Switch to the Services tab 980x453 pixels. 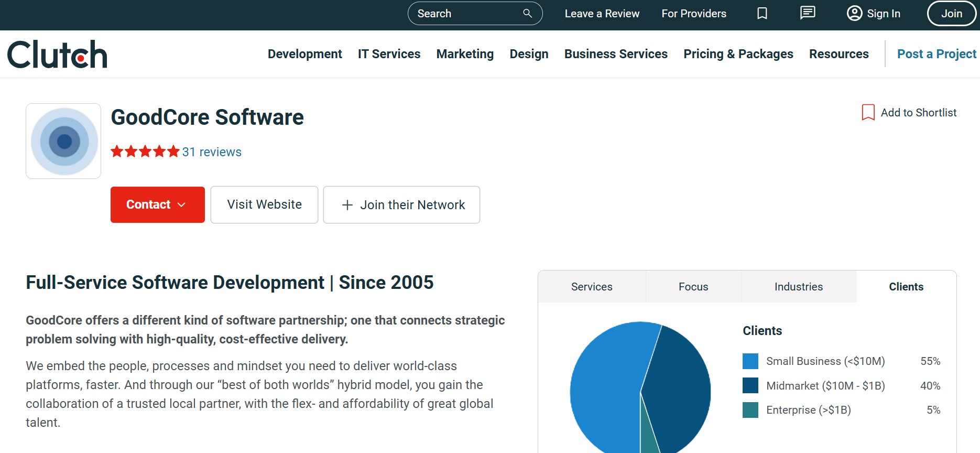(591, 287)
